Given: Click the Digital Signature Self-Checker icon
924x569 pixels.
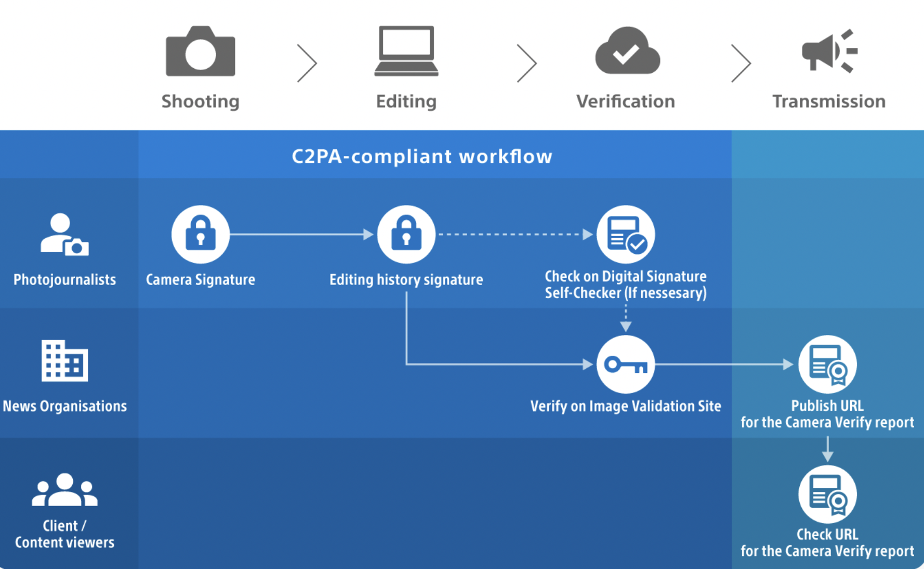Looking at the screenshot, I should tap(626, 234).
